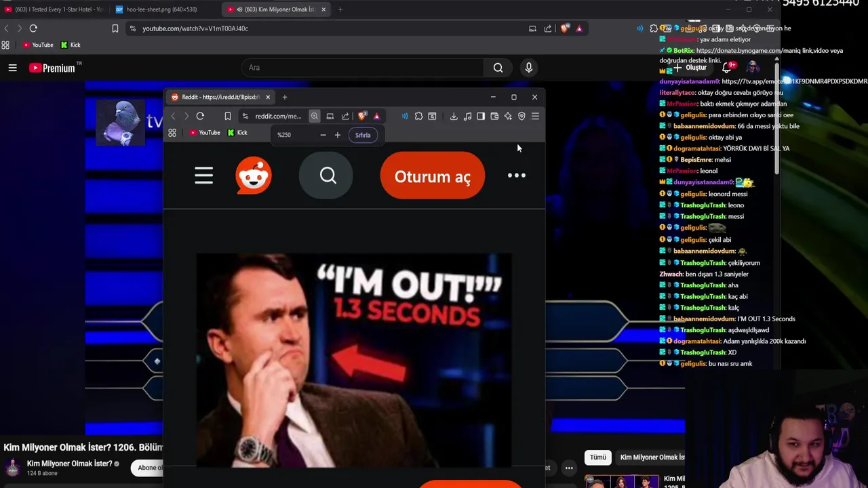
Task: Open Kick bookmark in Reddit window
Action: coord(237,133)
